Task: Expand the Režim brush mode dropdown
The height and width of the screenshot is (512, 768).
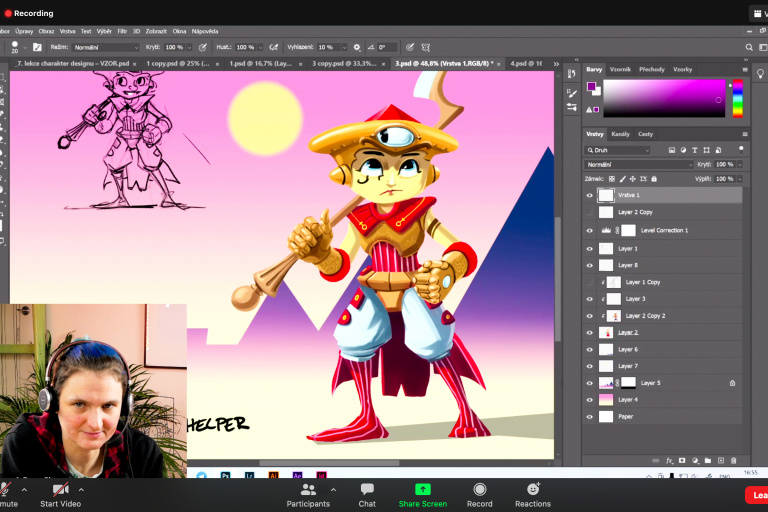Action: coord(106,47)
